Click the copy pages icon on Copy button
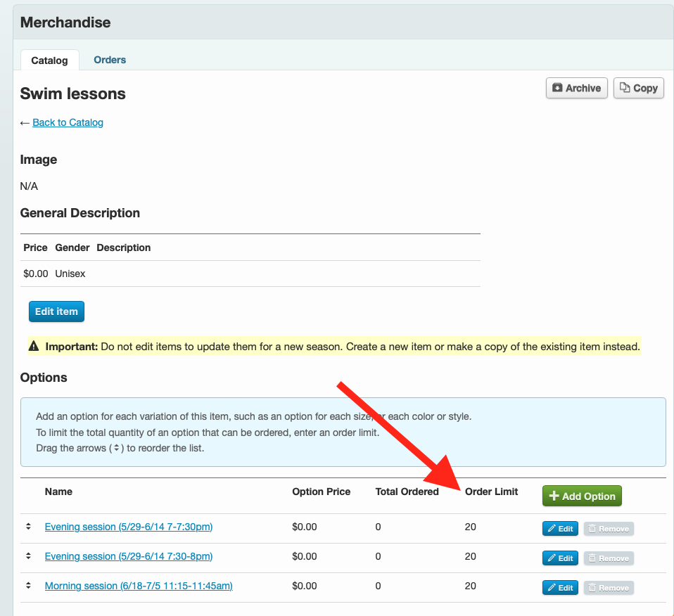This screenshot has height=616, width=674. (x=625, y=88)
